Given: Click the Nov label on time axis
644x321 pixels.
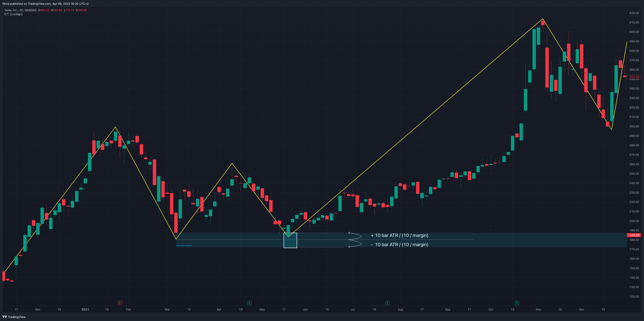Looking at the screenshot, I should tap(539, 309).
